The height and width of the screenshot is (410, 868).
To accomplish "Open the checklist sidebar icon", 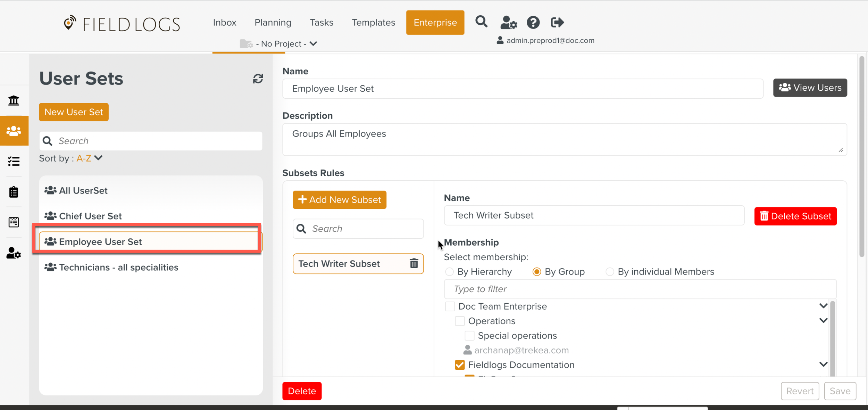I will point(14,161).
